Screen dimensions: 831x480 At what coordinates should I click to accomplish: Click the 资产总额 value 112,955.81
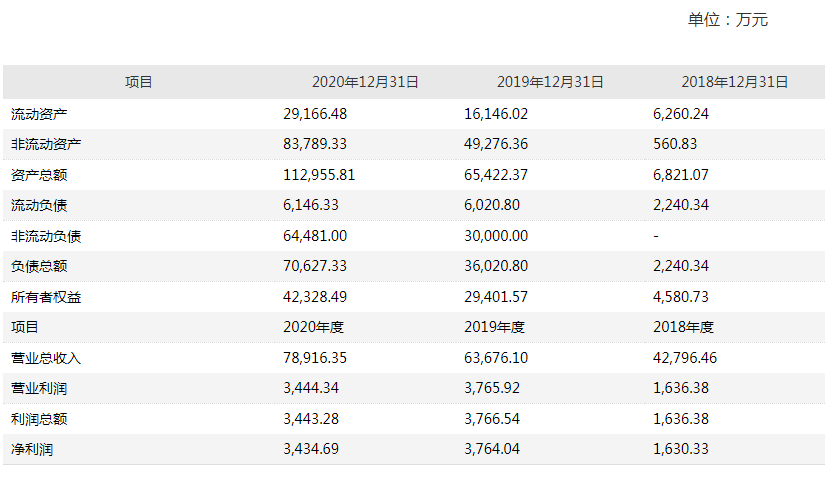pos(319,175)
